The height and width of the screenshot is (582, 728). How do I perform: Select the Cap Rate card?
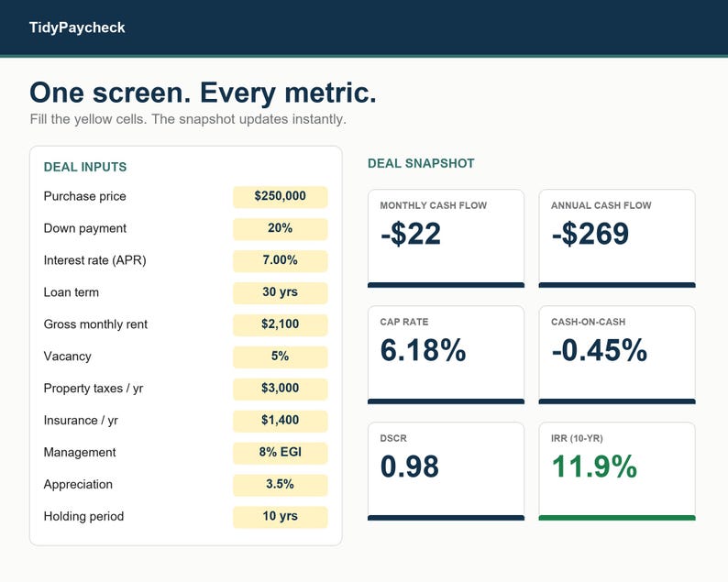click(447, 355)
